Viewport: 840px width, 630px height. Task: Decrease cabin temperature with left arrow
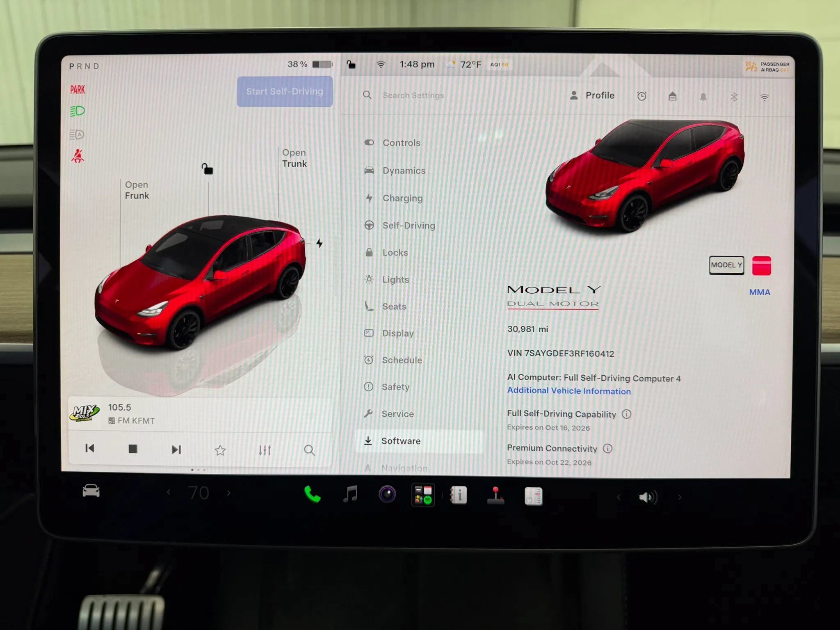(169, 492)
